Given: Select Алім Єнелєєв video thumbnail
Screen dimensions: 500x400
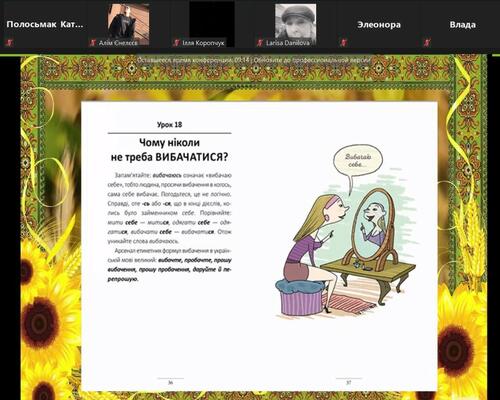Looking at the screenshot, I should click(x=128, y=25).
